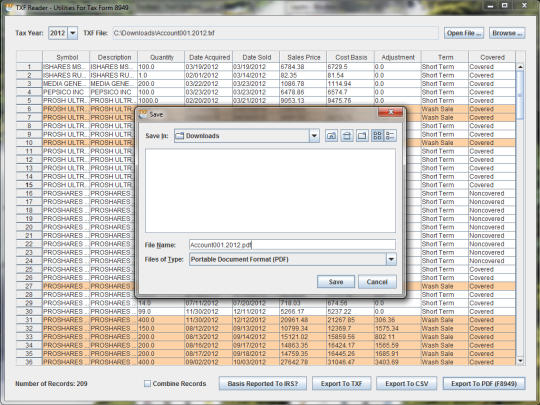This screenshot has height=405, width=540.
Task: Click adjustment 1575.34 in row 32
Action: click(398, 328)
